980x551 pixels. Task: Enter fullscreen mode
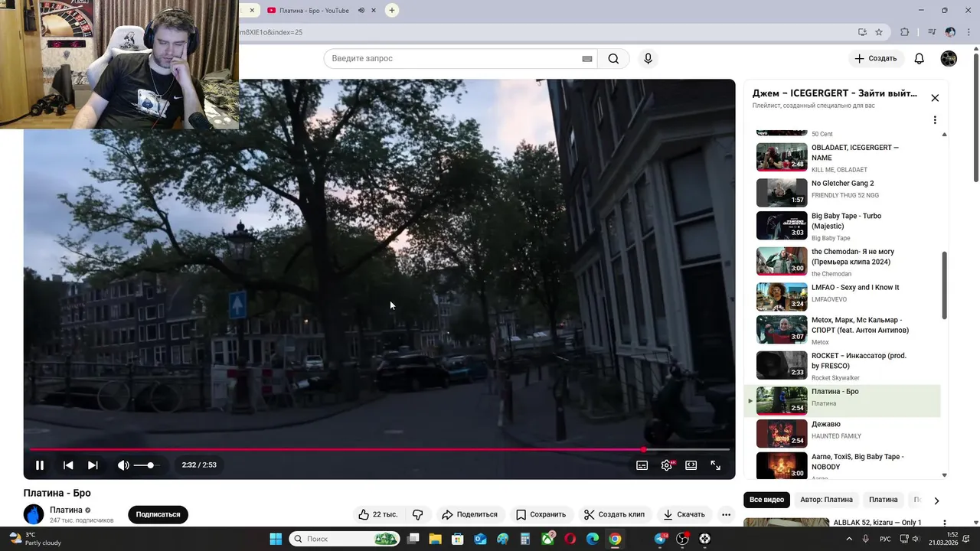click(x=716, y=465)
